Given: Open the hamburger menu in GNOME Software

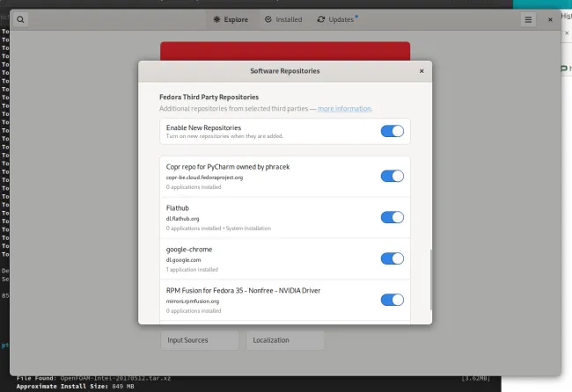Looking at the screenshot, I should click(528, 19).
